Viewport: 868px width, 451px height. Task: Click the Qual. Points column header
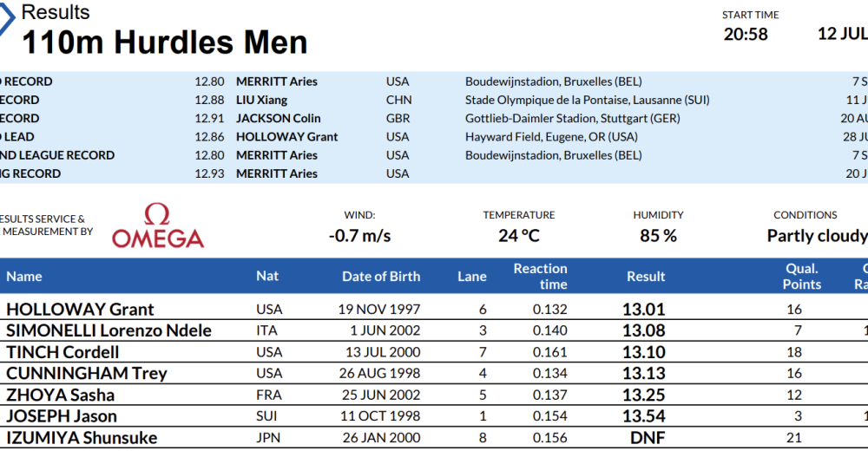tap(801, 277)
